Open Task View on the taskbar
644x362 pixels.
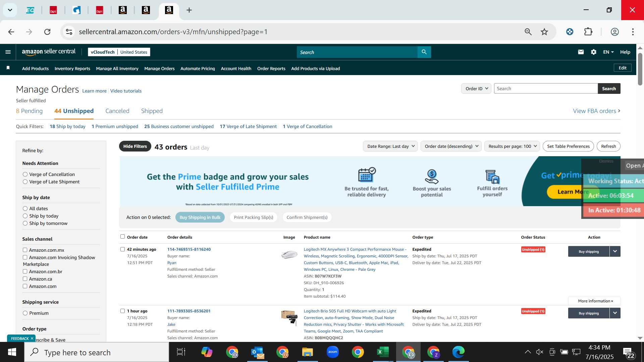click(x=181, y=352)
